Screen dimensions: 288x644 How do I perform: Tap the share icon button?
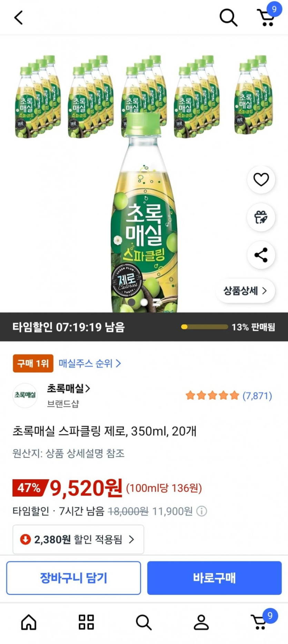pos(261,255)
